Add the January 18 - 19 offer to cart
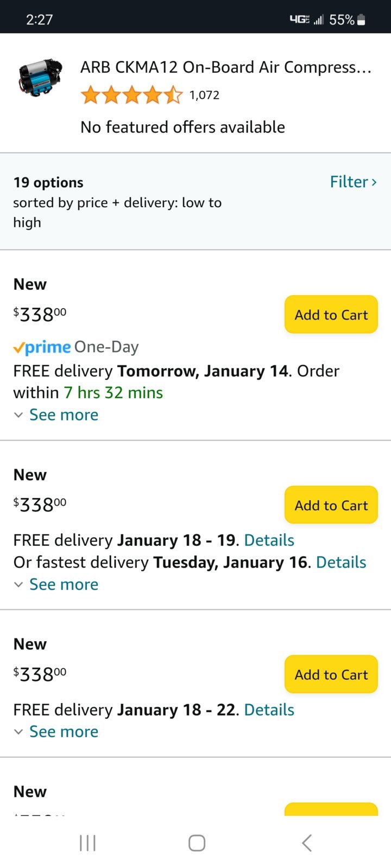Viewport: 391px width, 868px height. 331,505
